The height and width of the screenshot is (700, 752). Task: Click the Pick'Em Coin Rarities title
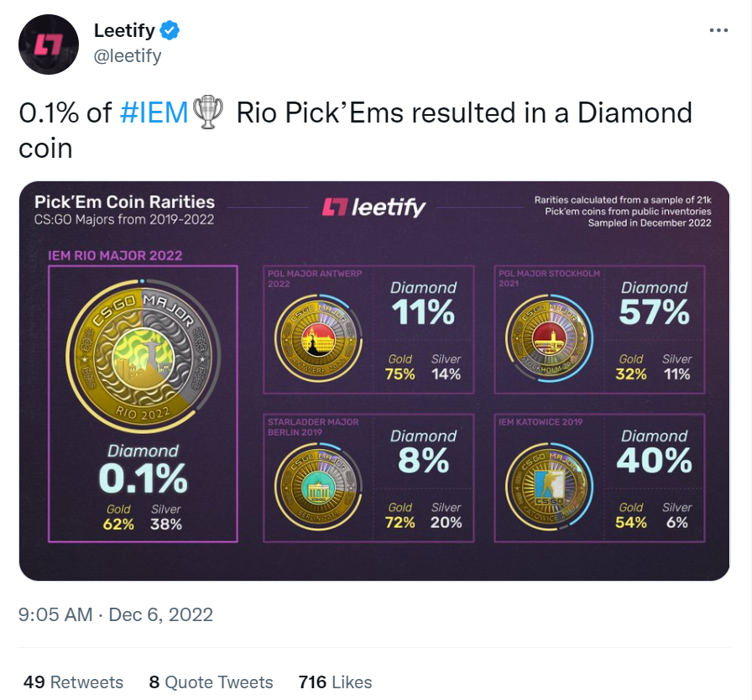coord(125,201)
